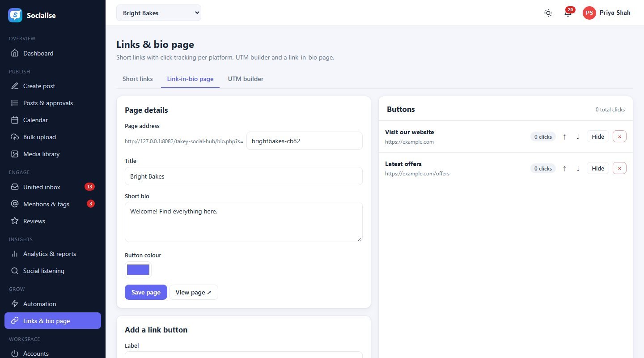Save the bio page details

(146, 292)
